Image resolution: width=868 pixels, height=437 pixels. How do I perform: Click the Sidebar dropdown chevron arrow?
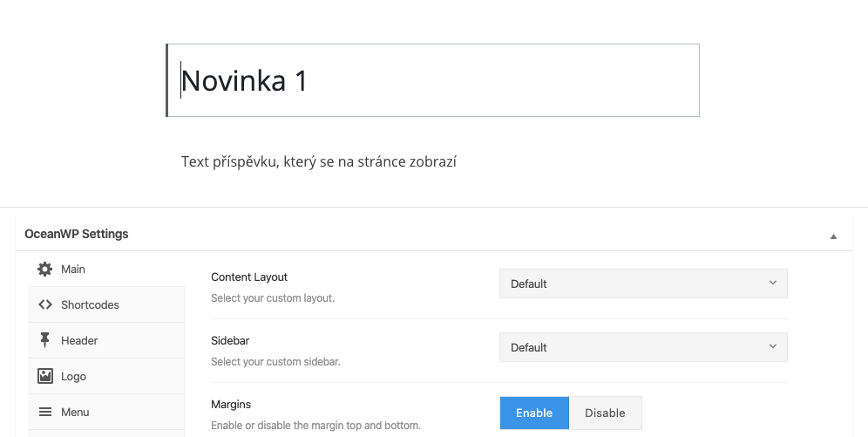[773, 346]
